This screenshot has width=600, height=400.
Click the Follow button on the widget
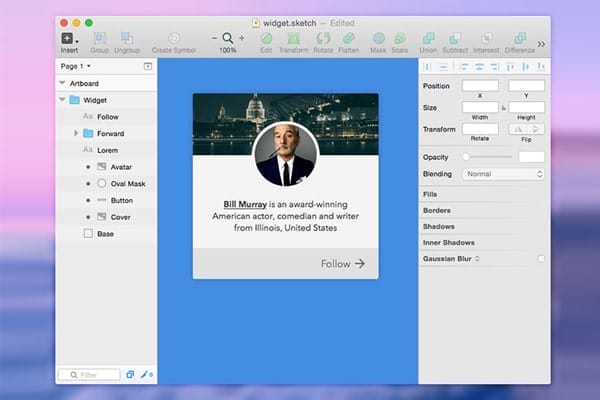pos(342,264)
